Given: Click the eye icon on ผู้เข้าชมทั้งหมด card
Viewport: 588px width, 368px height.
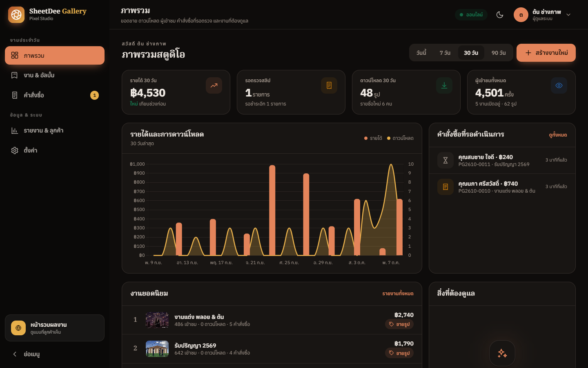Looking at the screenshot, I should click(559, 85).
